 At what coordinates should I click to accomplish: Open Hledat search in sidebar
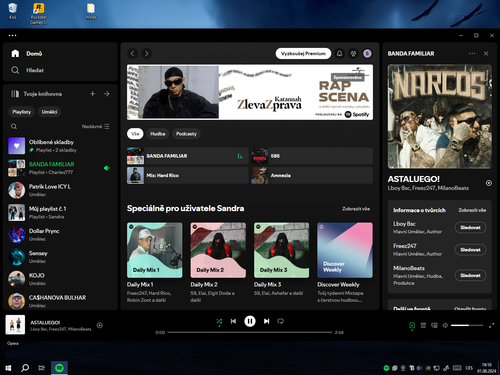point(27,70)
